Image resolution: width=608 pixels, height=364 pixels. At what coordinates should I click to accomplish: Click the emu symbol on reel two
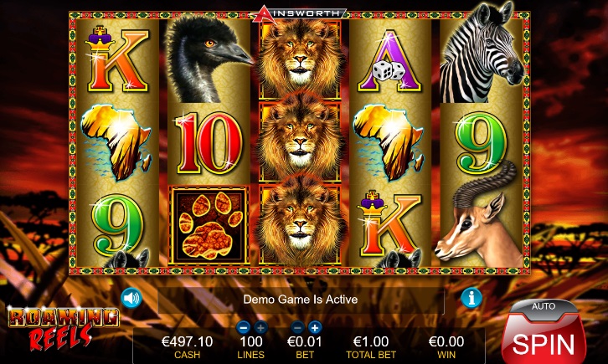click(209, 60)
